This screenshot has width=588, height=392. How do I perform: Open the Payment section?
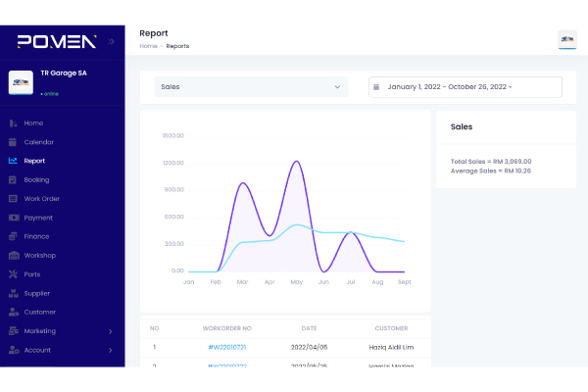pos(38,218)
